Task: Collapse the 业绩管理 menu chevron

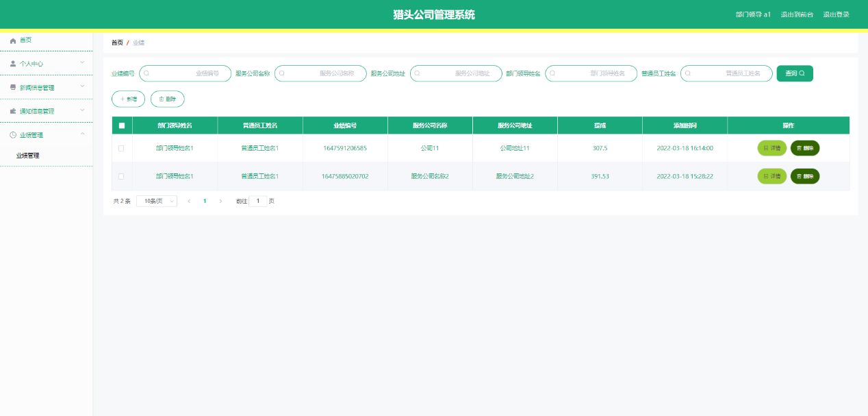Action: [x=82, y=134]
